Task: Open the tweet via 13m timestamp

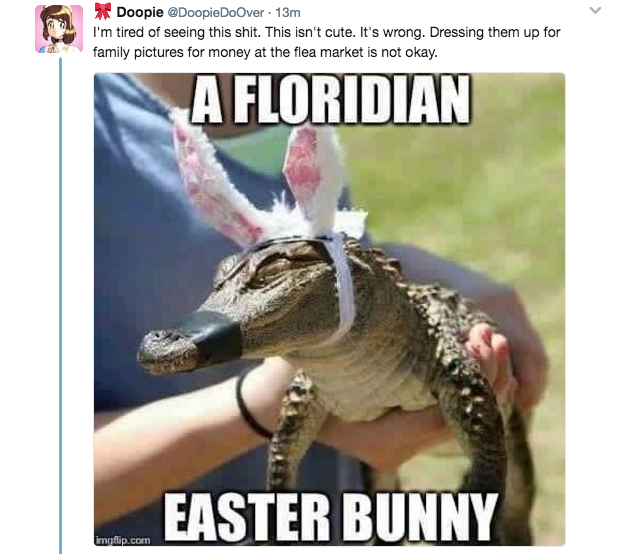Action: point(287,13)
